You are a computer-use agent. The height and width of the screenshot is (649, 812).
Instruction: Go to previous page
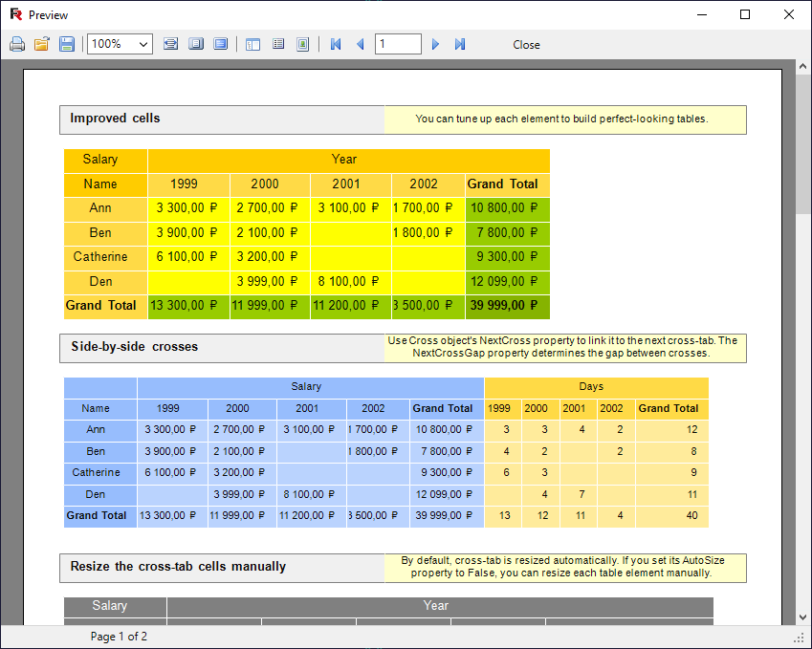click(x=361, y=44)
